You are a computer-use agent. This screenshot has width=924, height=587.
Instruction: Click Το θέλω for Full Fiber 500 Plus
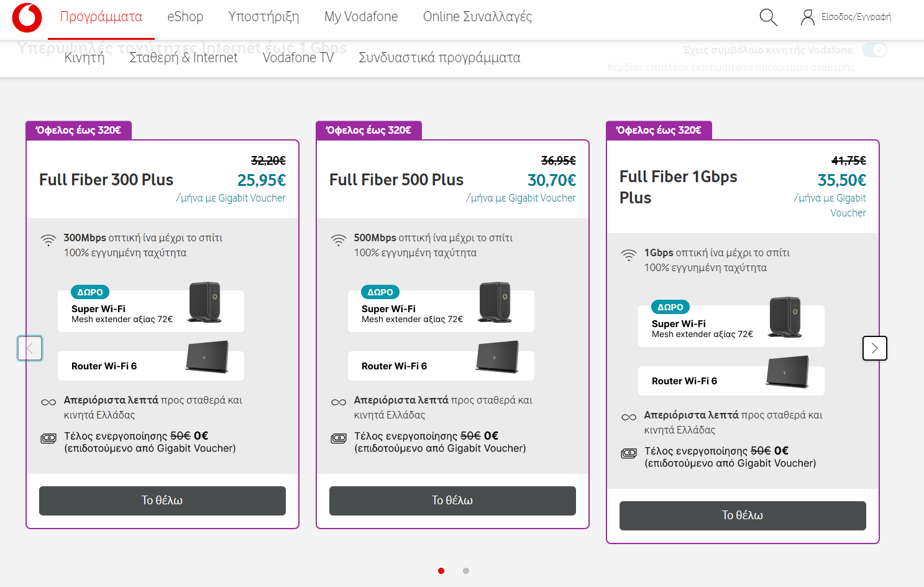coord(452,501)
